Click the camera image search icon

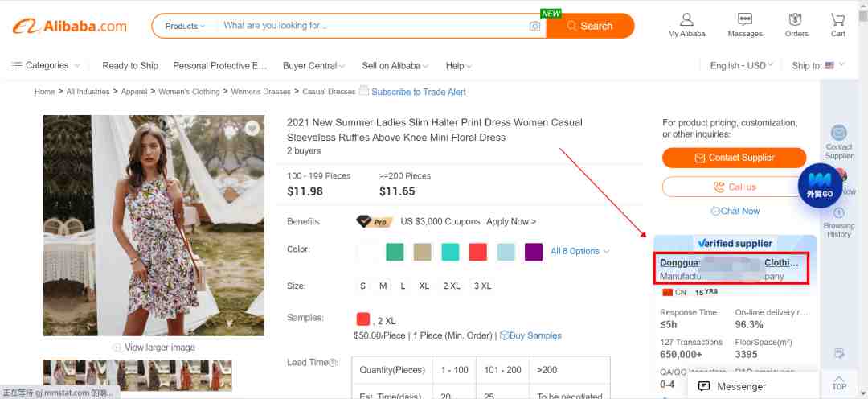534,27
